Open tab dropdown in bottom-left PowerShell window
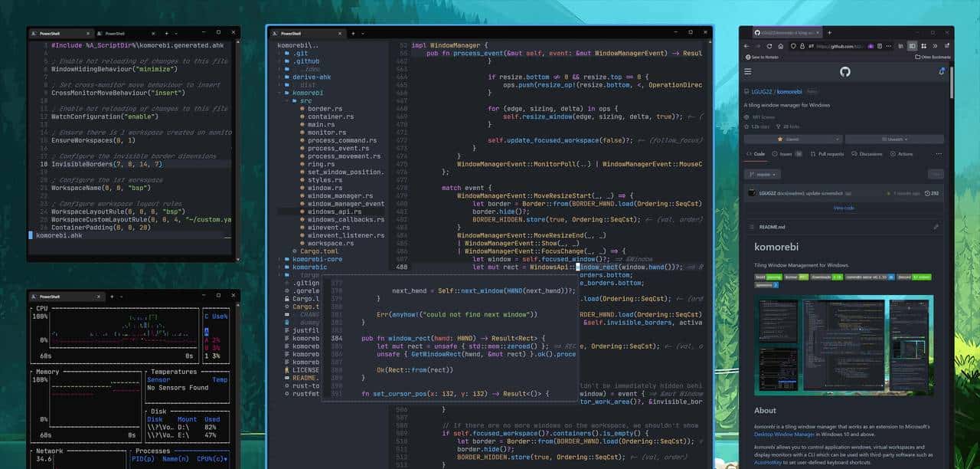 coord(121,297)
